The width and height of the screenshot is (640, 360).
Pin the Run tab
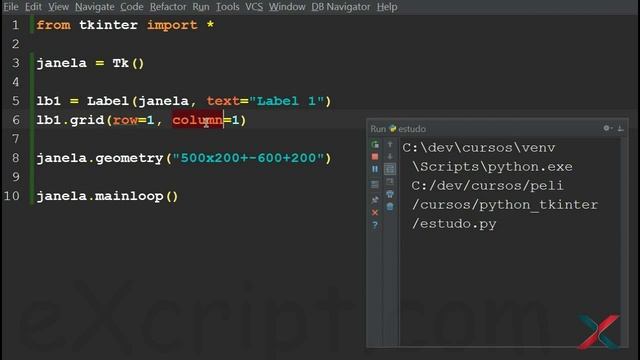click(x=375, y=200)
